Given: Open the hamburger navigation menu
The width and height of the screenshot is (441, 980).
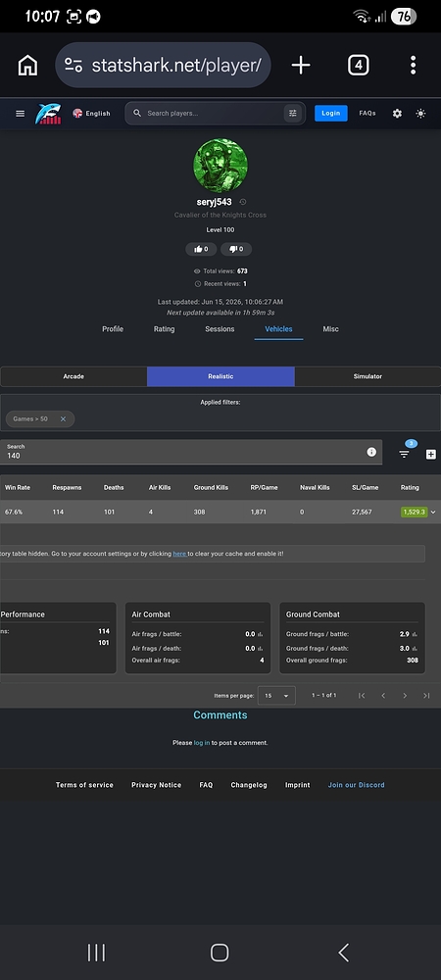Looking at the screenshot, I should point(20,114).
